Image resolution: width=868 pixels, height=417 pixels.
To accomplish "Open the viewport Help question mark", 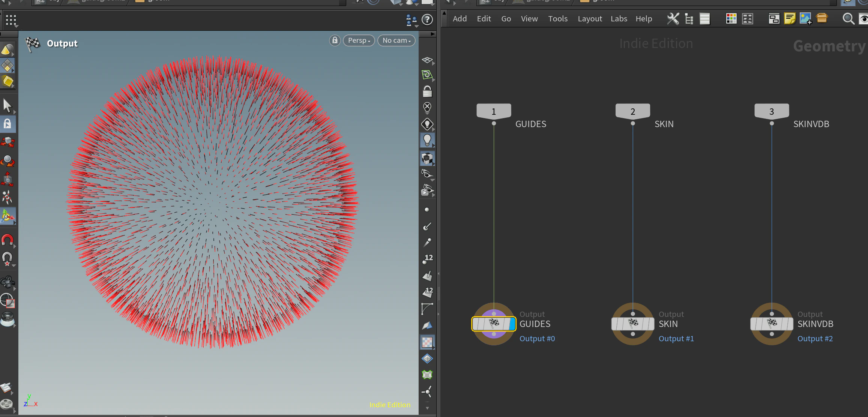I will (x=427, y=19).
